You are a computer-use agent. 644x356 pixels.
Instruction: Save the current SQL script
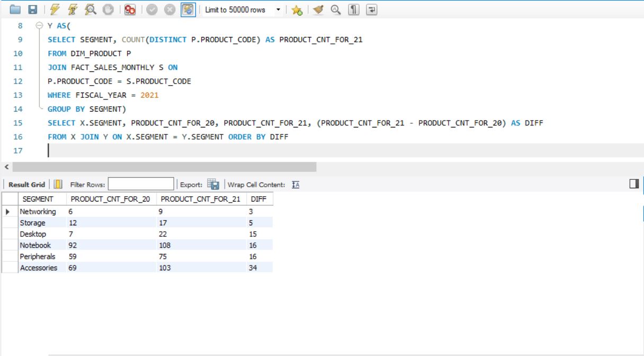point(32,9)
